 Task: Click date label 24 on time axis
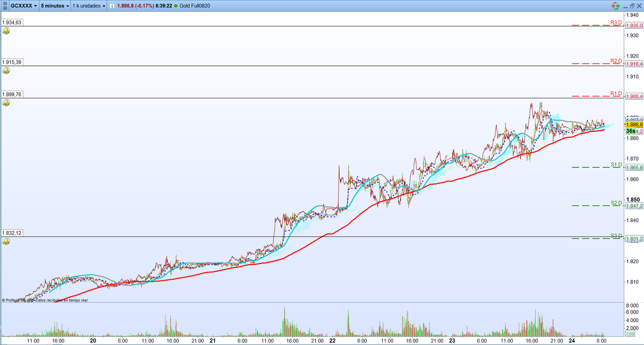click(572, 341)
